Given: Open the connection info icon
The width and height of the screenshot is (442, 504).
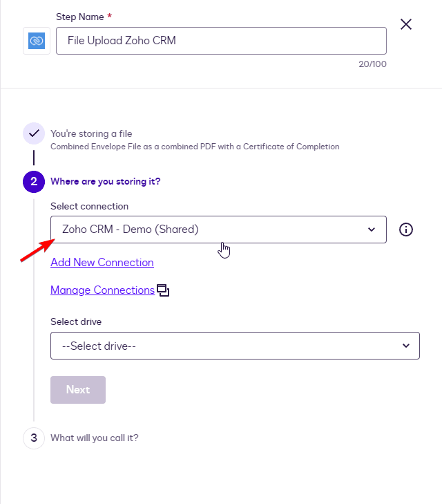Looking at the screenshot, I should (x=406, y=230).
